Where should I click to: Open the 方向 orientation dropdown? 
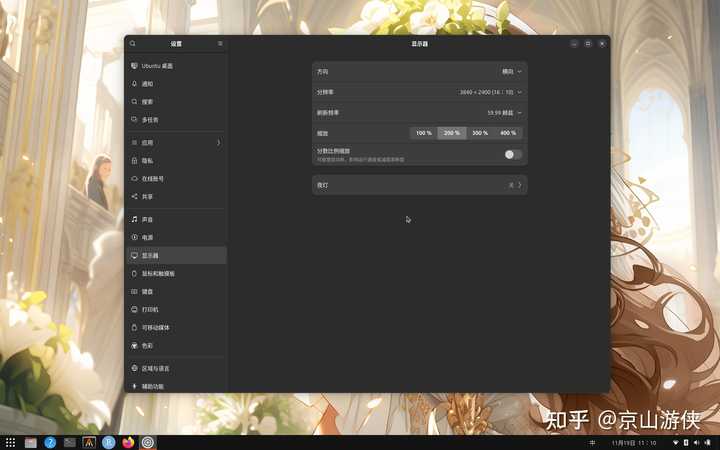point(420,72)
